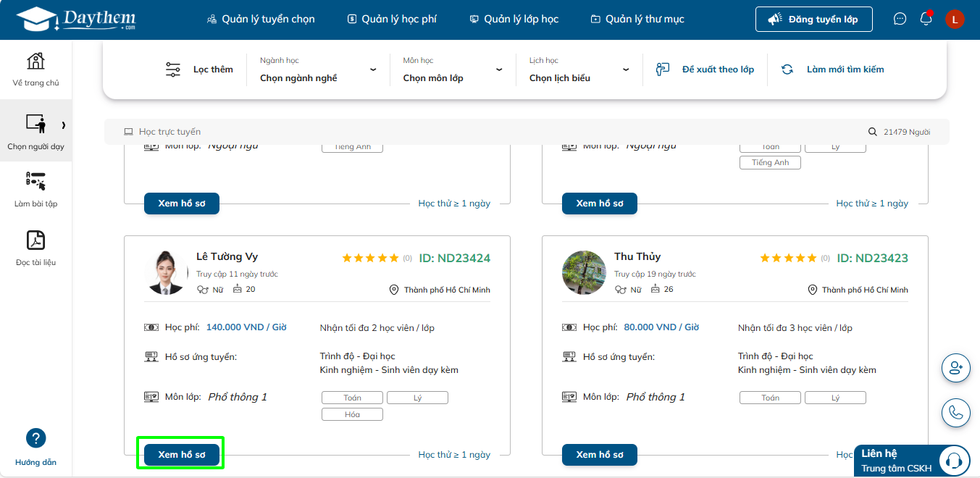
Task: Click the floating phone call icon
Action: tap(955, 413)
